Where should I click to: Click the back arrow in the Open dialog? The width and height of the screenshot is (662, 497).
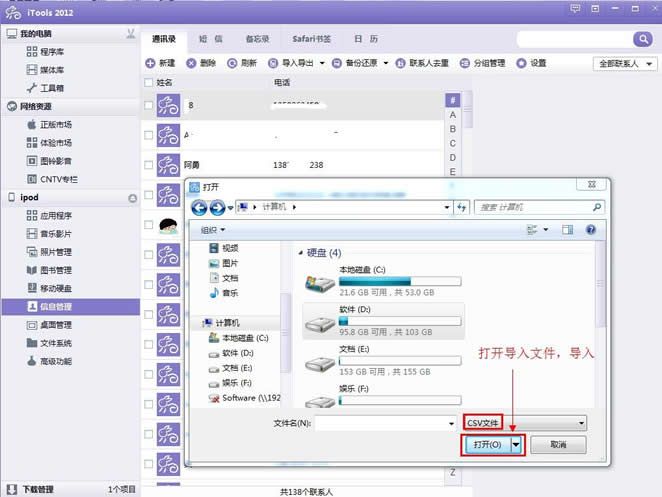199,207
